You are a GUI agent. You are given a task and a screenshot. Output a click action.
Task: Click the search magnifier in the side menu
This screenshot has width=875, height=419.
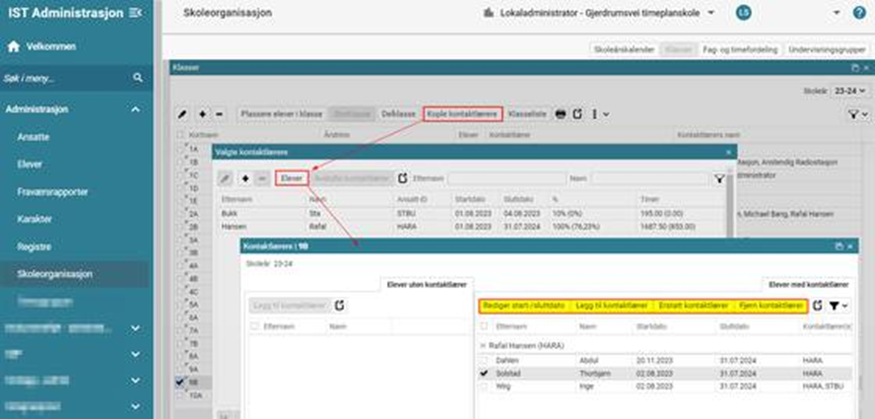click(x=138, y=78)
